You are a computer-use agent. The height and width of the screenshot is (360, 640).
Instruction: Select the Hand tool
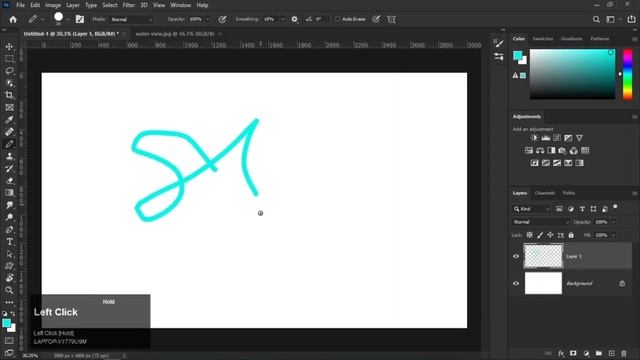coord(9,278)
